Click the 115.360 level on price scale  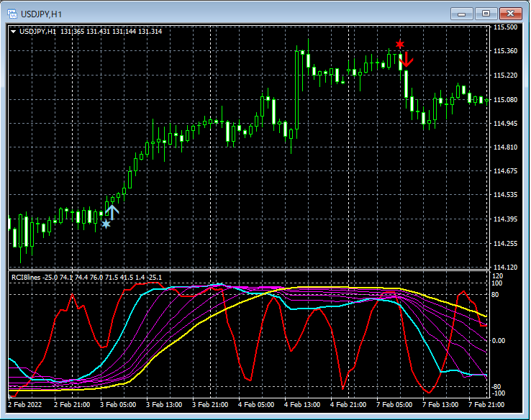507,51
